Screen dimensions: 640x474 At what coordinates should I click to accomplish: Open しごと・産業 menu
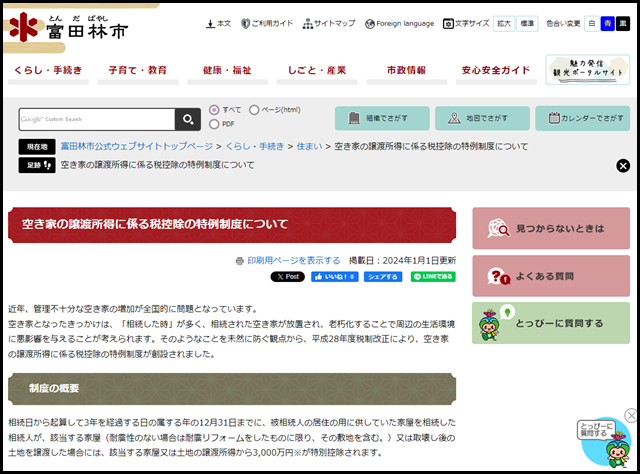(x=317, y=70)
